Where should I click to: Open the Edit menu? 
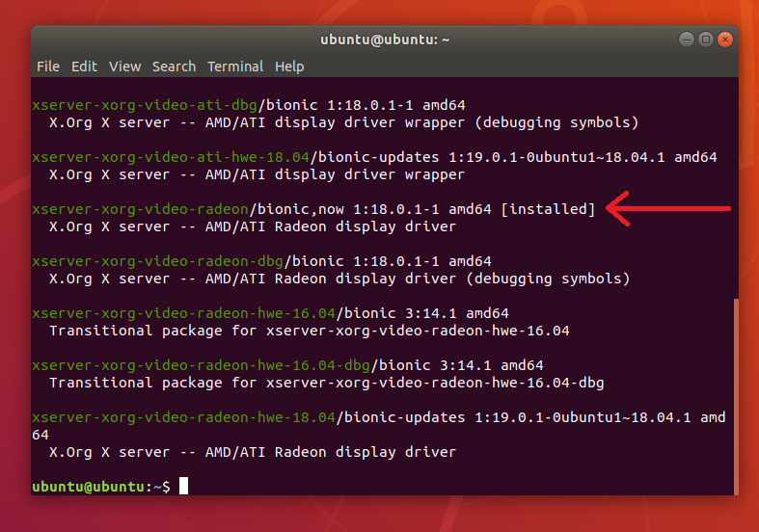[x=84, y=66]
